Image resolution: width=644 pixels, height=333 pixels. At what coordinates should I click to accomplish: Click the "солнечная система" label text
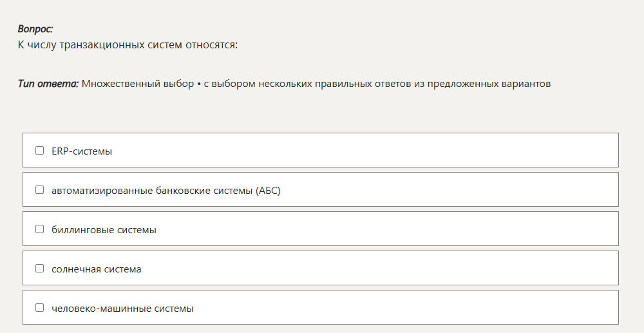(x=97, y=269)
